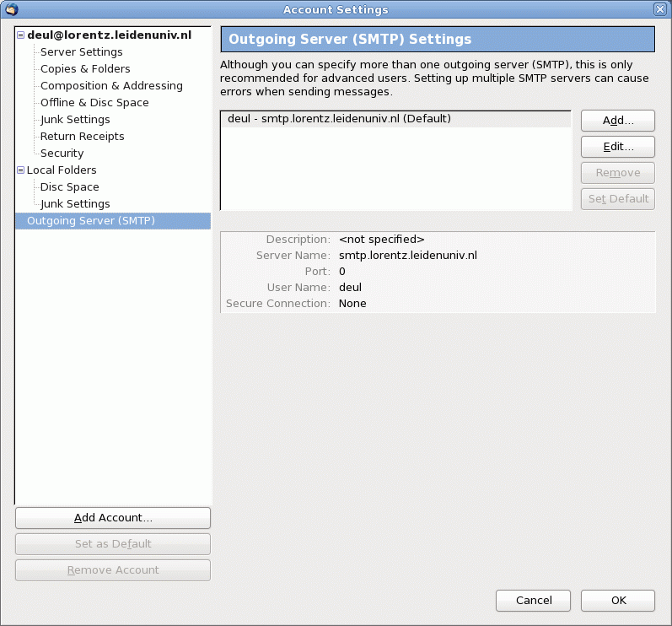Collapse the Local Folders tree node
The image size is (672, 626).
pyautogui.click(x=20, y=170)
